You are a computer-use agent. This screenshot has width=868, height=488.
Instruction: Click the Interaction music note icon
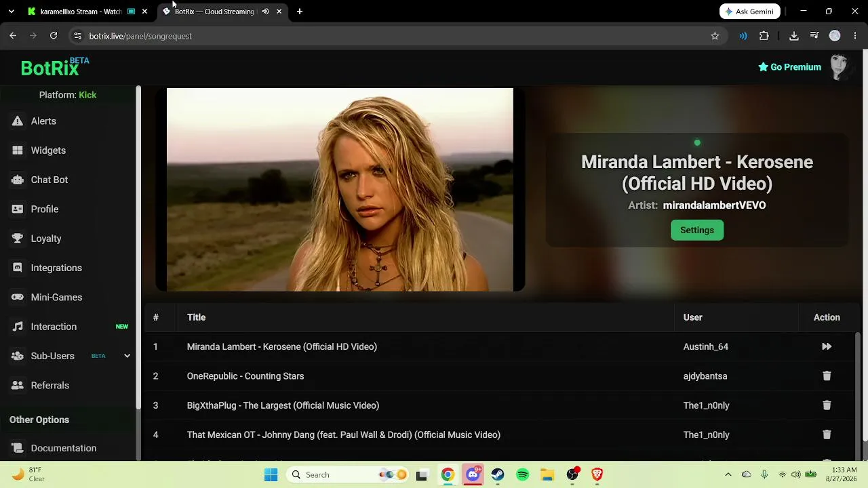click(x=18, y=327)
